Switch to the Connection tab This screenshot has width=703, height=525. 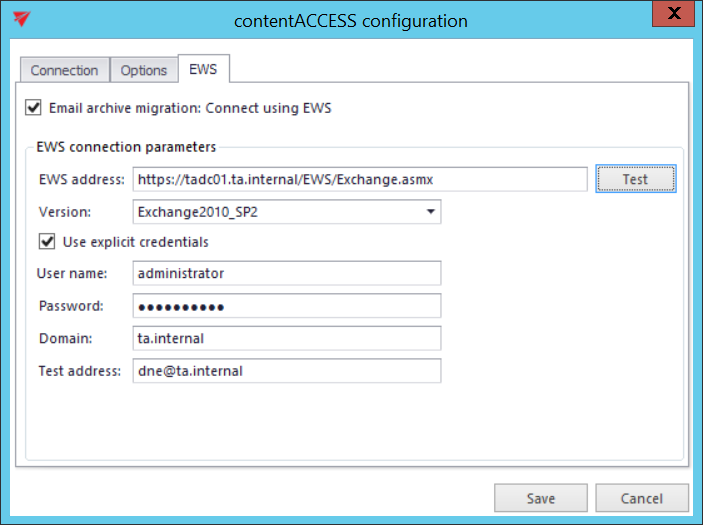pyautogui.click(x=64, y=70)
